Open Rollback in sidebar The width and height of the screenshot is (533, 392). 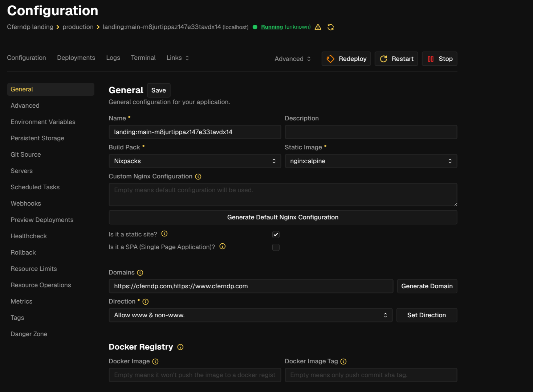(51, 252)
